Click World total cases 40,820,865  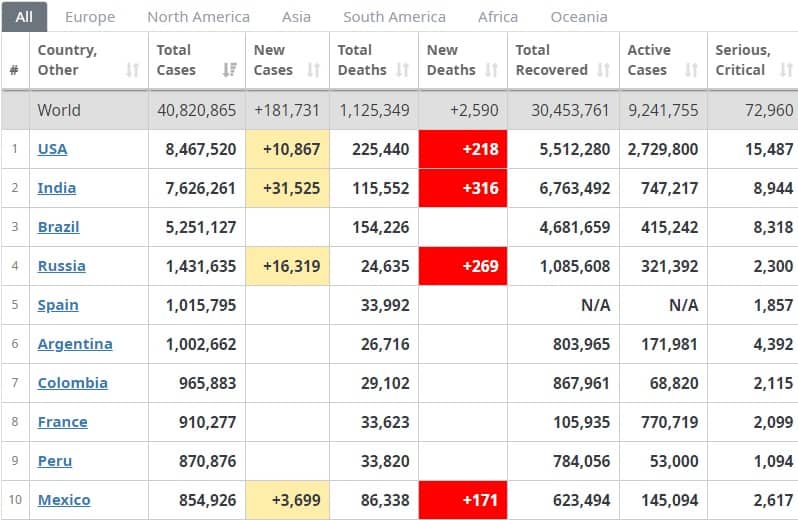[x=196, y=110]
